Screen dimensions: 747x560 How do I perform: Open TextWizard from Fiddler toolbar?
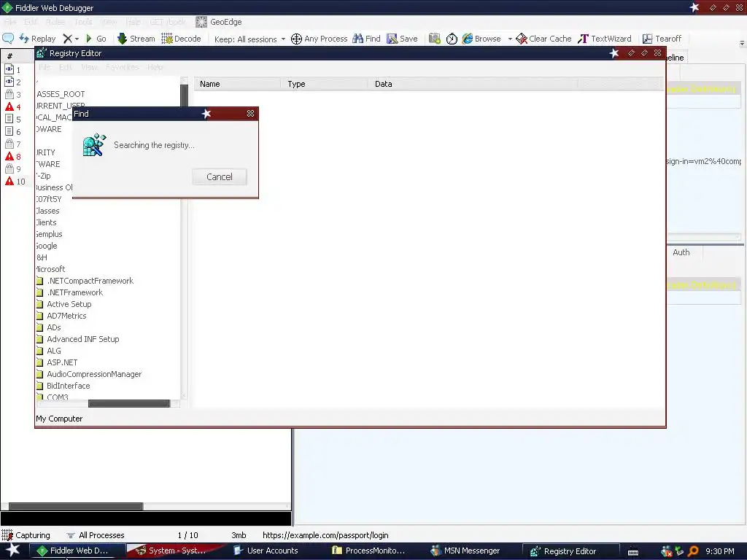(605, 39)
